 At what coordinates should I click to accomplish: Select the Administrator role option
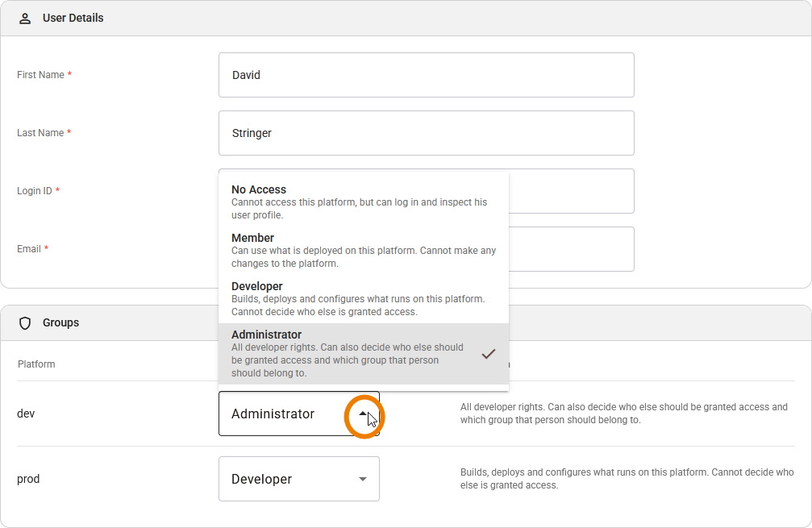364,354
